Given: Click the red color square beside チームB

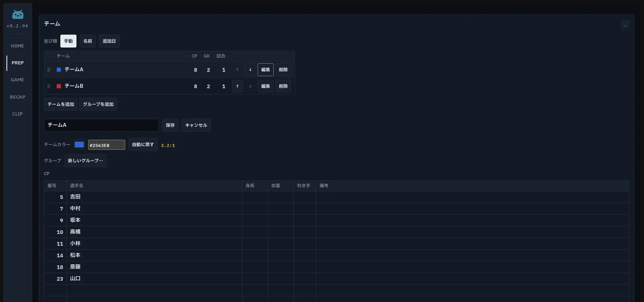Looking at the screenshot, I should pos(59,86).
